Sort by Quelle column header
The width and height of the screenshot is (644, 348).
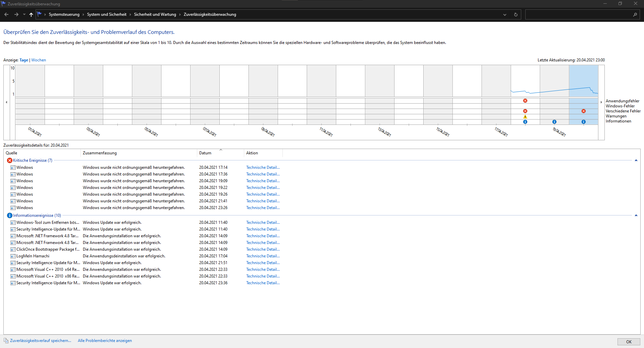coord(42,153)
